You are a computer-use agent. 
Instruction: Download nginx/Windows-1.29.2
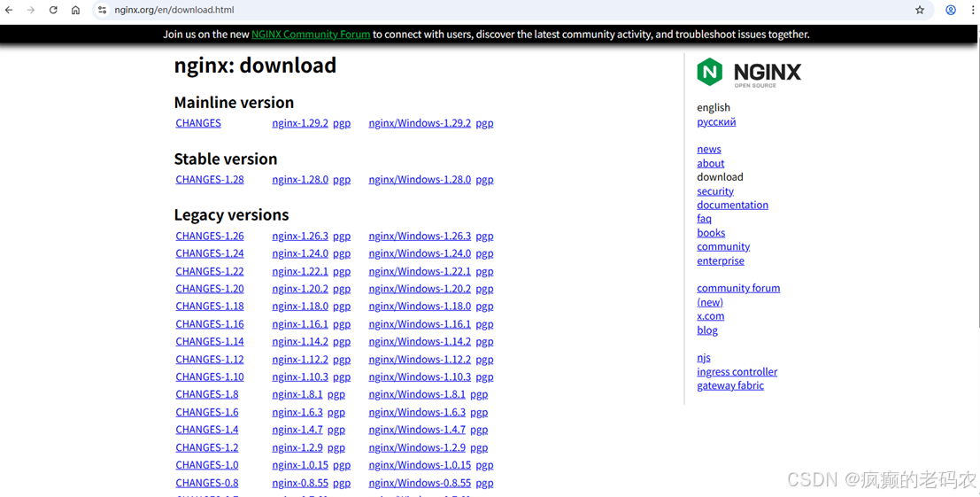pos(420,123)
